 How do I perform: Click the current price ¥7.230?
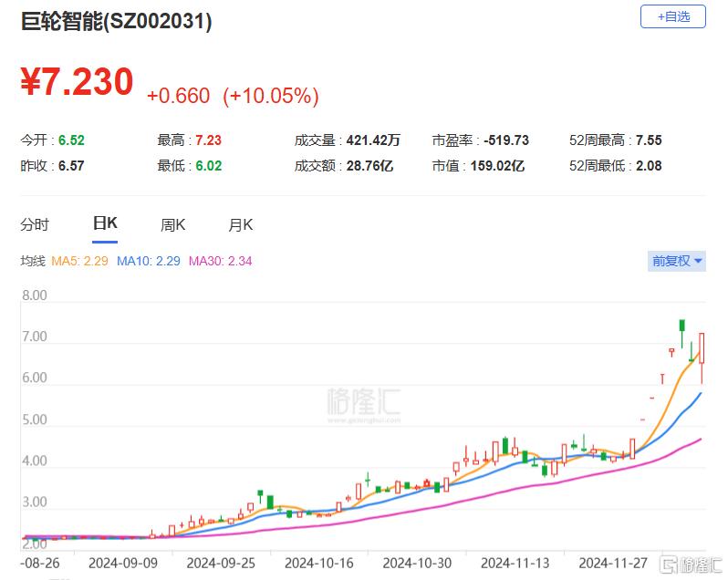77,82
